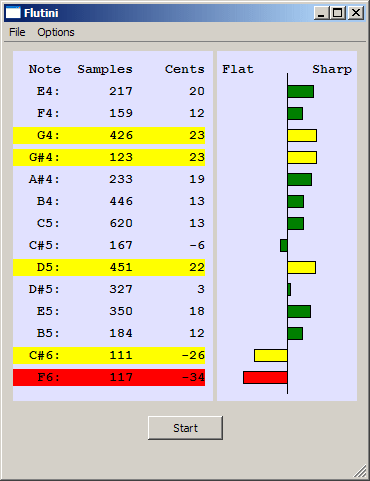Click the Flutini title bar icon
Screen dimensions: 370x481
click(13, 13)
